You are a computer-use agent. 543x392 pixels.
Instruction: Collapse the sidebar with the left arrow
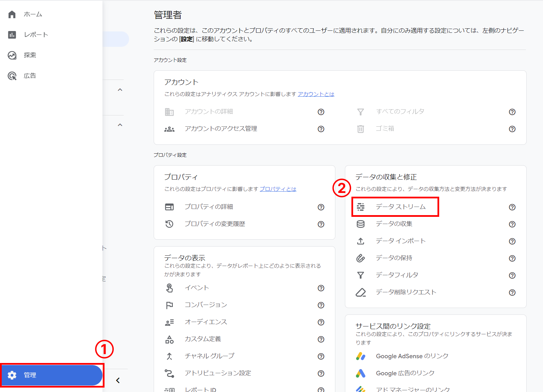pos(118,380)
